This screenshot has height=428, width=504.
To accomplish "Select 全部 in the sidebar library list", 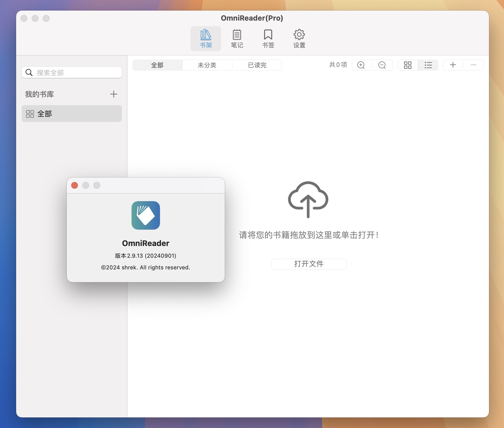I will (x=72, y=114).
